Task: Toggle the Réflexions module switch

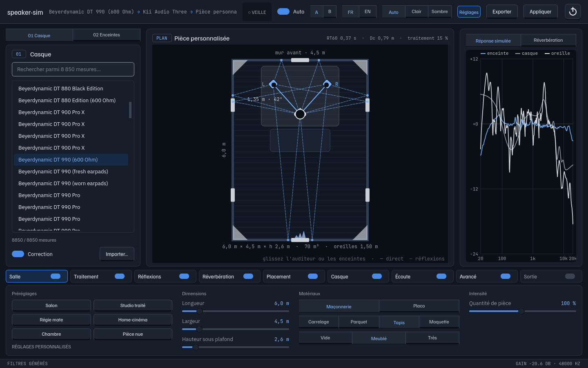Action: tap(184, 276)
